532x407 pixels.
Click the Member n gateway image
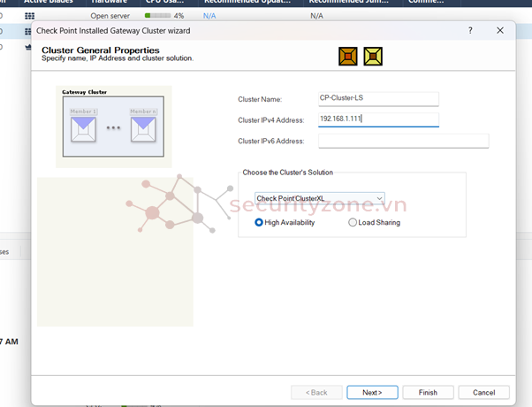pos(143,129)
